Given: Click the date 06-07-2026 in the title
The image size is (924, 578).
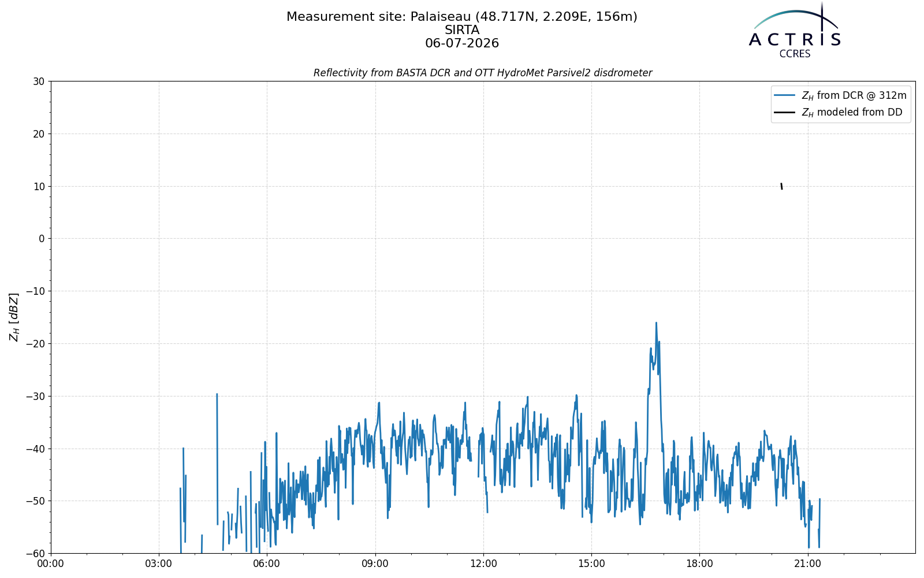Looking at the screenshot, I should pos(462,43).
